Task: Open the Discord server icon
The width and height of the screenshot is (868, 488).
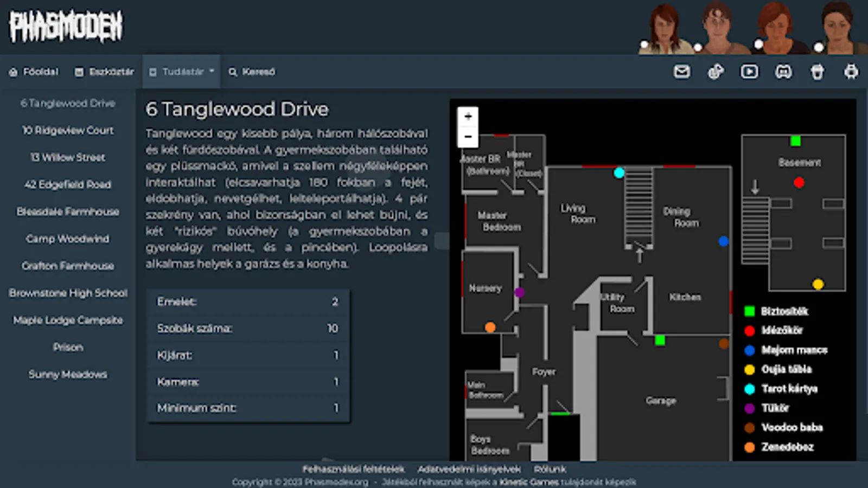Action: point(783,72)
